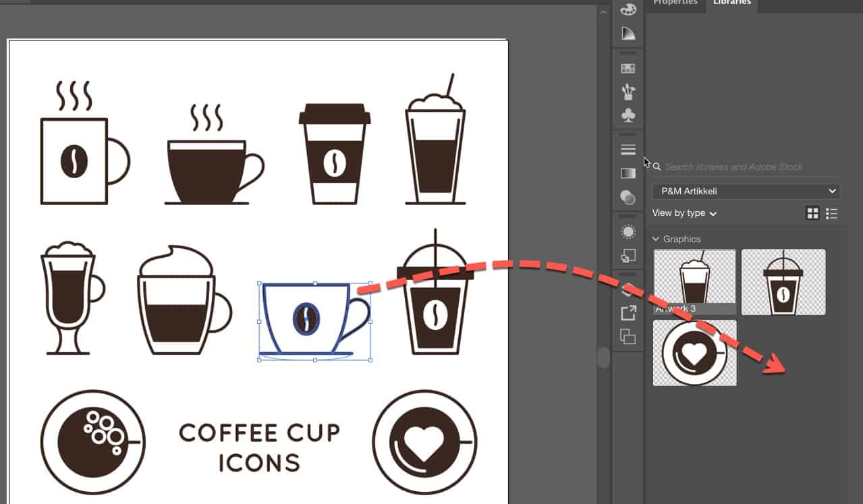Select the Libraries tab
The height and width of the screenshot is (504, 863).
(x=731, y=3)
